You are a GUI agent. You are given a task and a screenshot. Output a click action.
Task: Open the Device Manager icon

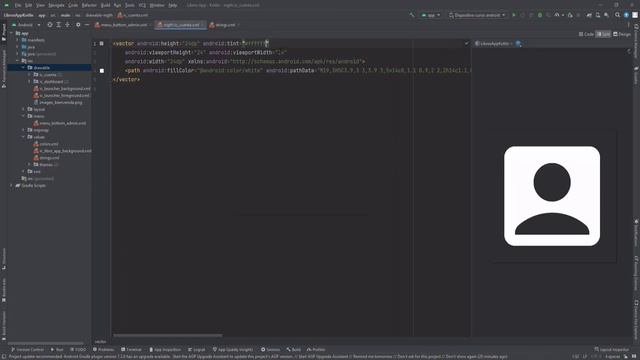click(x=598, y=15)
